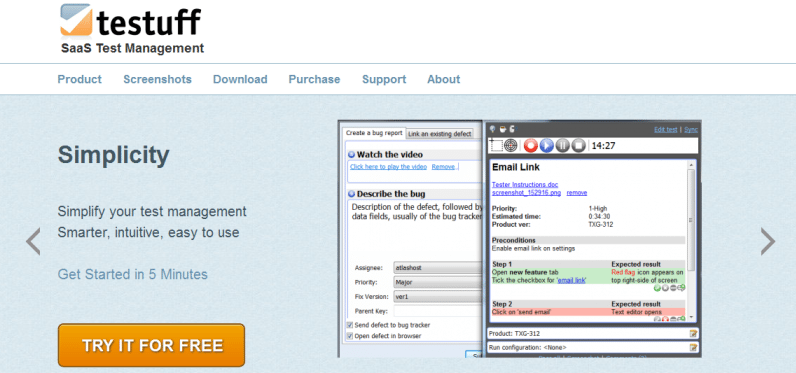Add a comment to Step 1
The width and height of the screenshot is (796, 373).
[x=681, y=288]
